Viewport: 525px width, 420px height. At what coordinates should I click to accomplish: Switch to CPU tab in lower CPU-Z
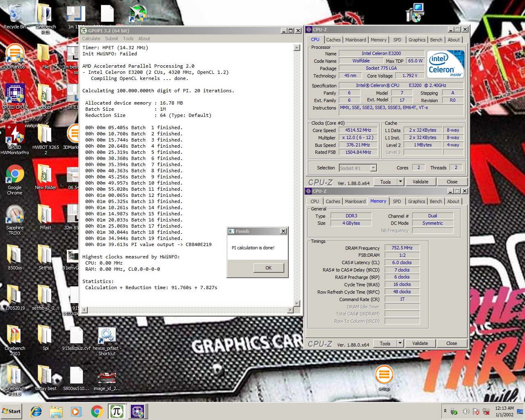coord(315,201)
